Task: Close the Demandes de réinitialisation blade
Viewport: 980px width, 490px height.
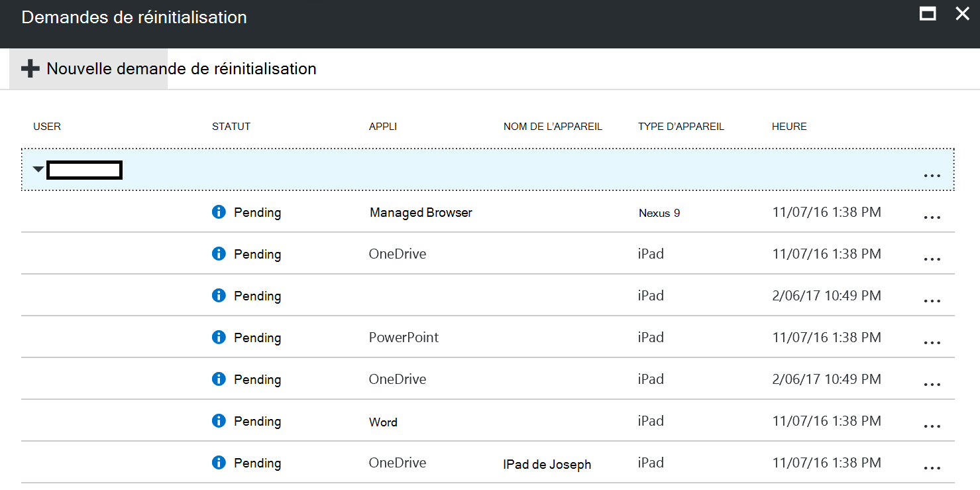Action: (x=962, y=13)
